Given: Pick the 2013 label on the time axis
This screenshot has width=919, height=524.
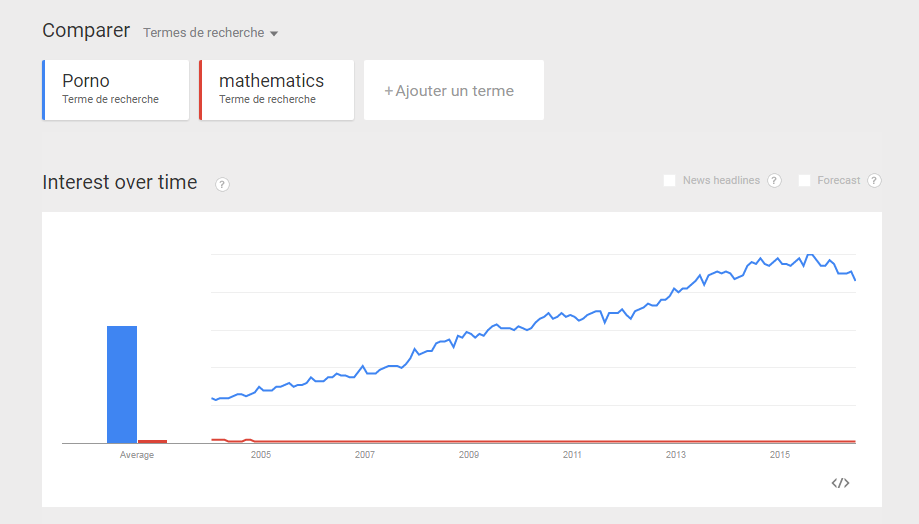Looking at the screenshot, I should pyautogui.click(x=676, y=455).
